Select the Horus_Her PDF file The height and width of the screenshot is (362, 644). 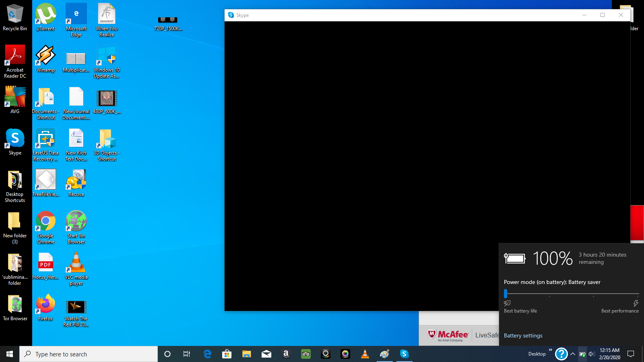(x=45, y=266)
